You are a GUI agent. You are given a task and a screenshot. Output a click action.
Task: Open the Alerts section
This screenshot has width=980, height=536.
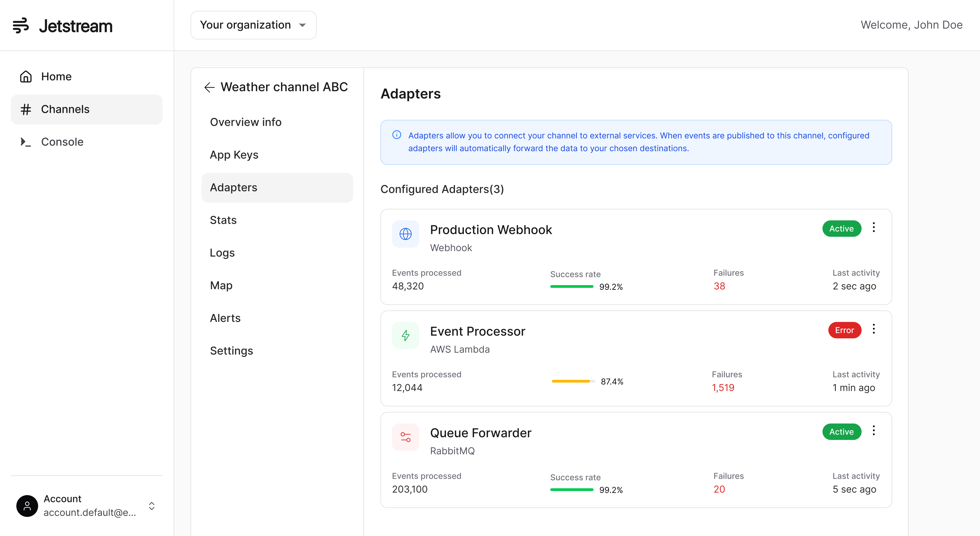point(277,318)
